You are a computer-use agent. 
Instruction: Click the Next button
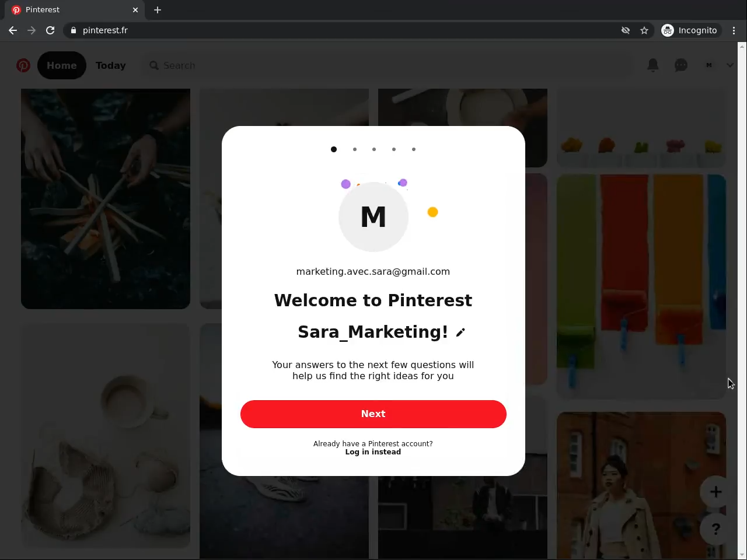pyautogui.click(x=373, y=414)
